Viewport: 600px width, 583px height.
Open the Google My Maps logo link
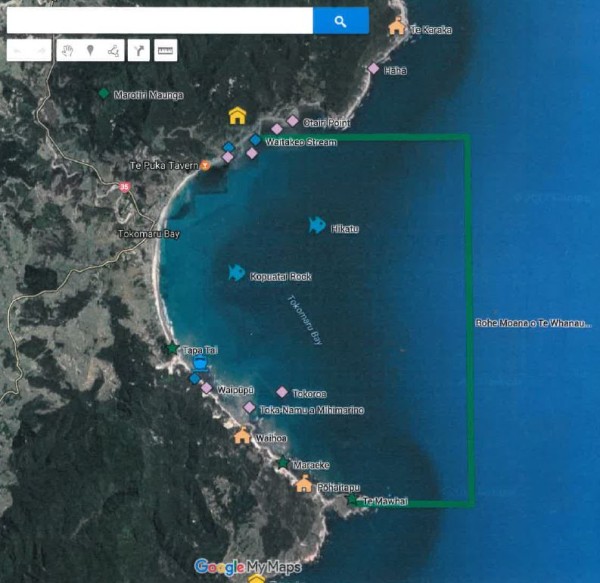click(x=248, y=567)
